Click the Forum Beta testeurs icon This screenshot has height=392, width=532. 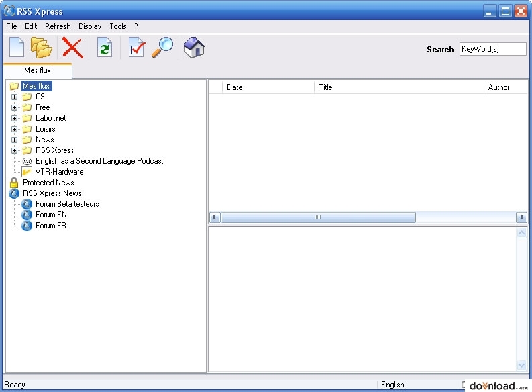(27, 204)
